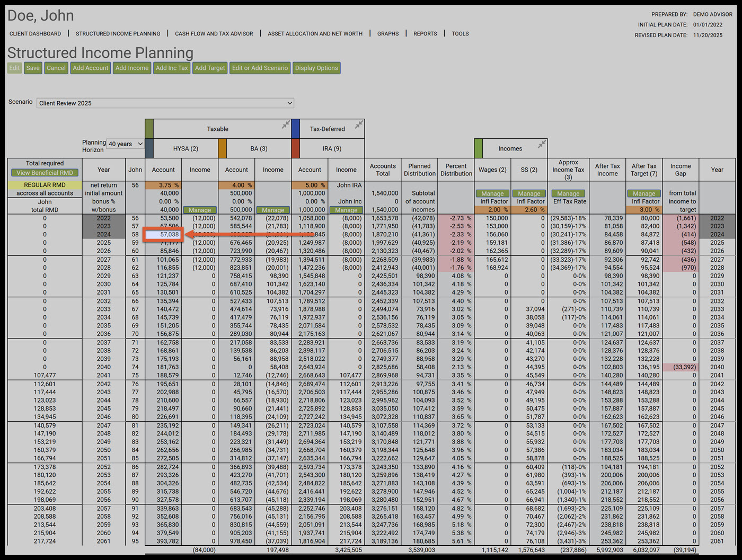The width and height of the screenshot is (742, 560).
Task: Open the Reports menu
Action: click(425, 33)
